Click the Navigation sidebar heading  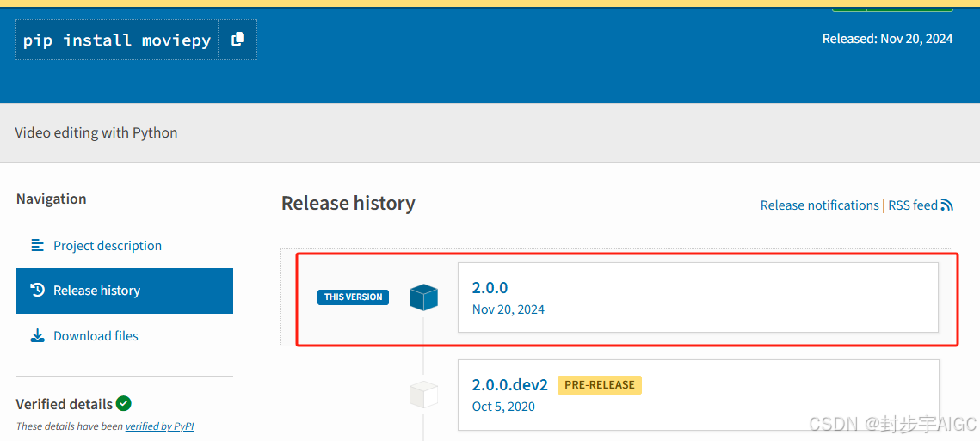(52, 199)
